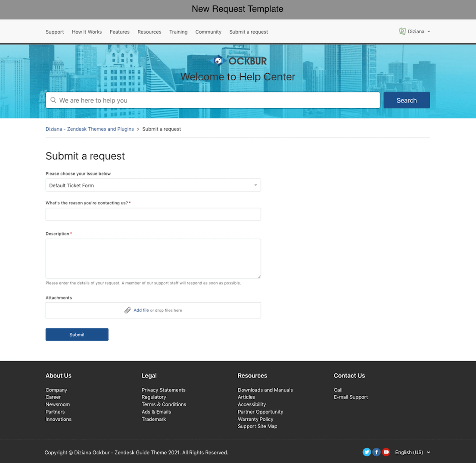The width and height of the screenshot is (476, 463).
Task: Click the Ockbur logo in banner
Action: click(x=240, y=61)
